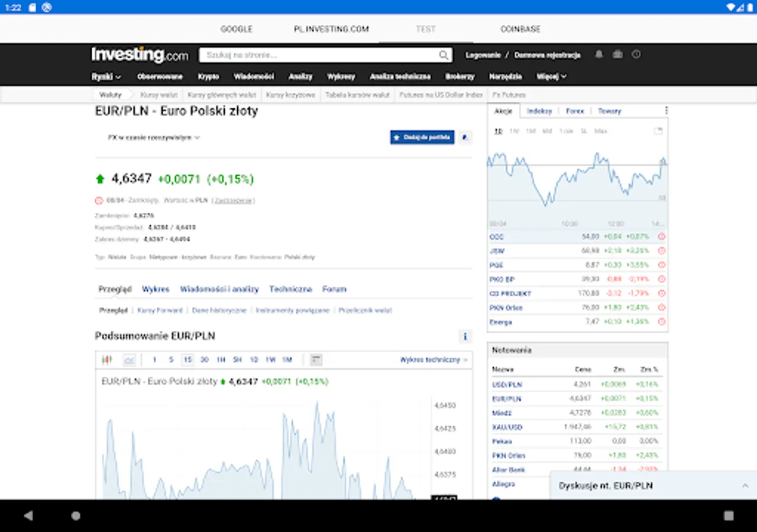Click the clock icon in PKO BP row
Image resolution: width=757 pixels, height=532 pixels.
point(662,279)
